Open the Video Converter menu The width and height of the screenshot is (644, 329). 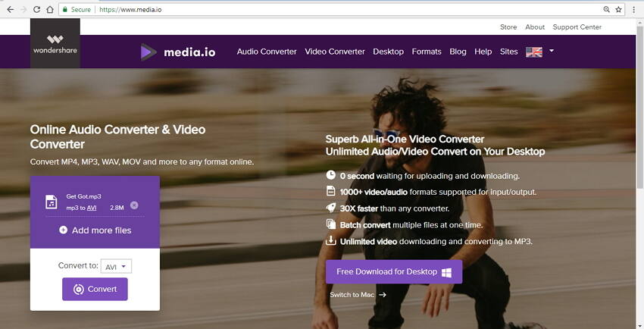click(335, 52)
